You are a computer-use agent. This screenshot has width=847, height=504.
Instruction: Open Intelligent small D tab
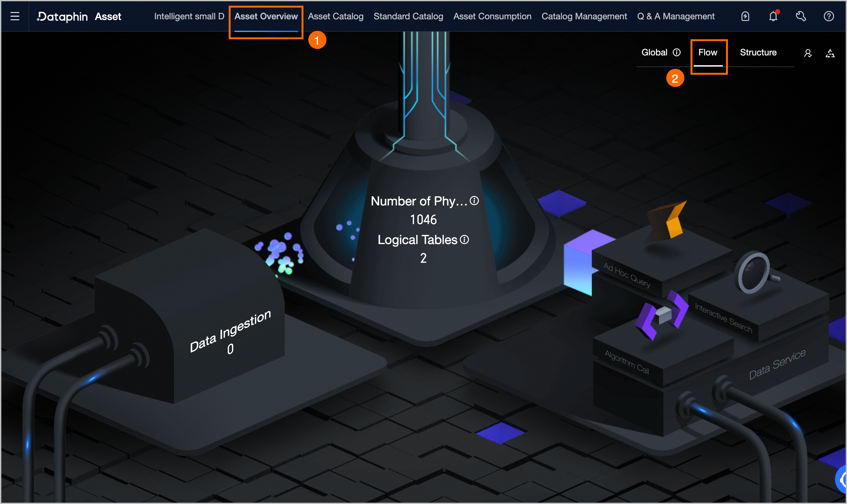189,16
